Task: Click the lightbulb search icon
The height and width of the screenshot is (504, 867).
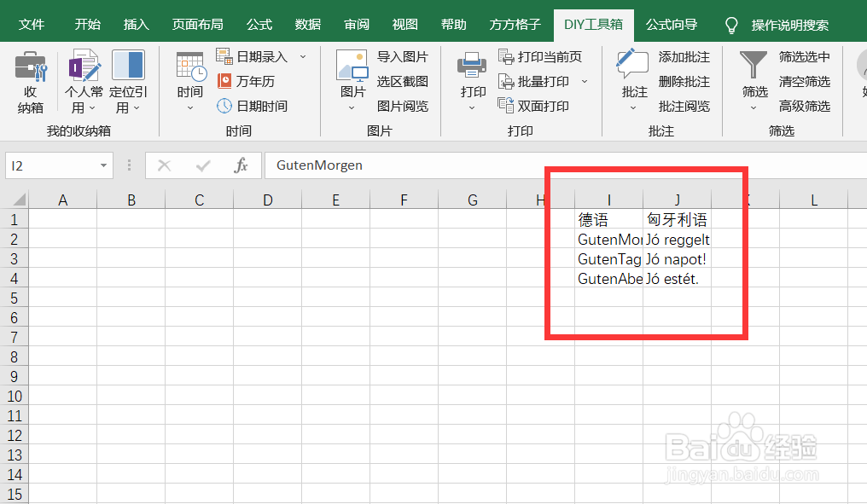Action: pyautogui.click(x=731, y=25)
